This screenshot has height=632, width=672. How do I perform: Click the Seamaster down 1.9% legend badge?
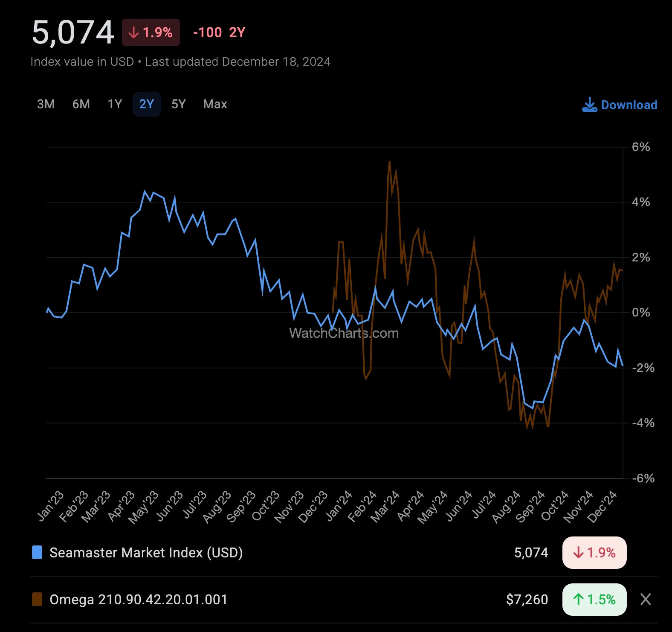[x=594, y=553]
